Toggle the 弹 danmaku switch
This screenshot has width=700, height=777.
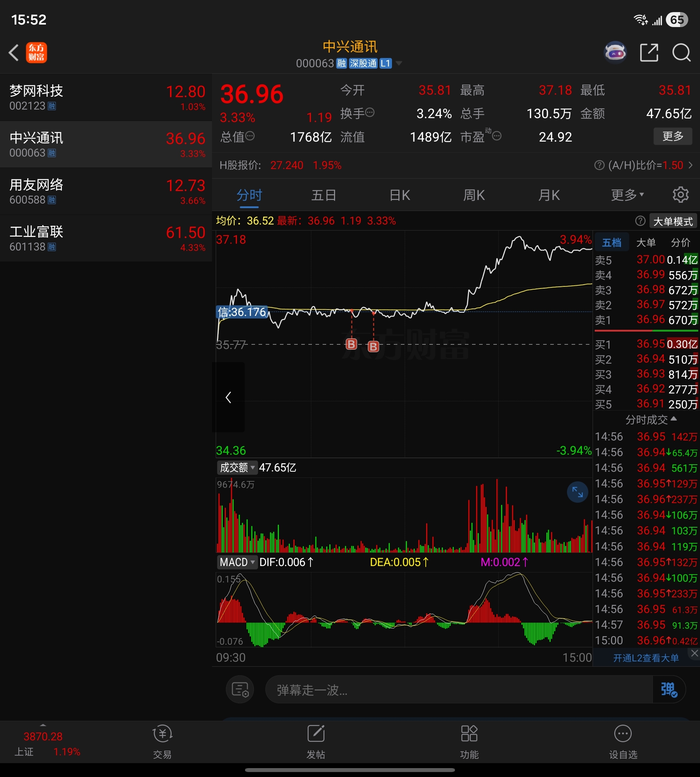668,690
